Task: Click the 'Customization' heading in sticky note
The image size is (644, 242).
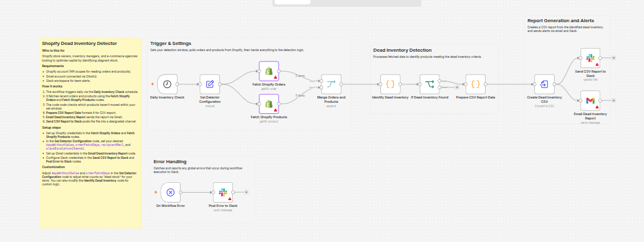Action: click(x=54, y=167)
